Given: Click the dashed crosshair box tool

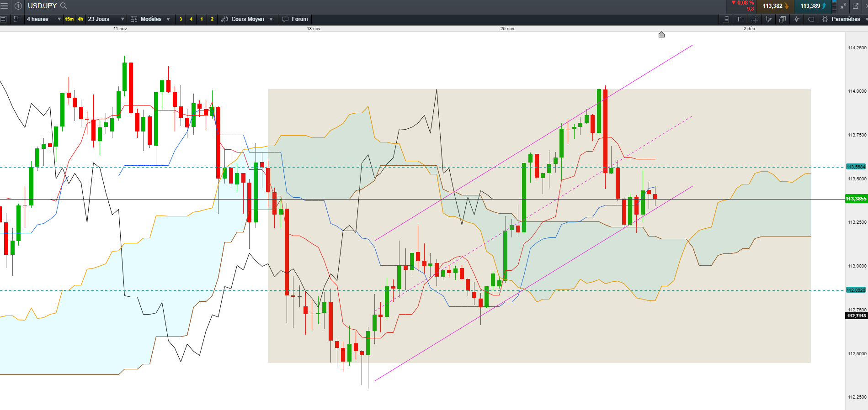Looking at the screenshot, I should click(754, 19).
